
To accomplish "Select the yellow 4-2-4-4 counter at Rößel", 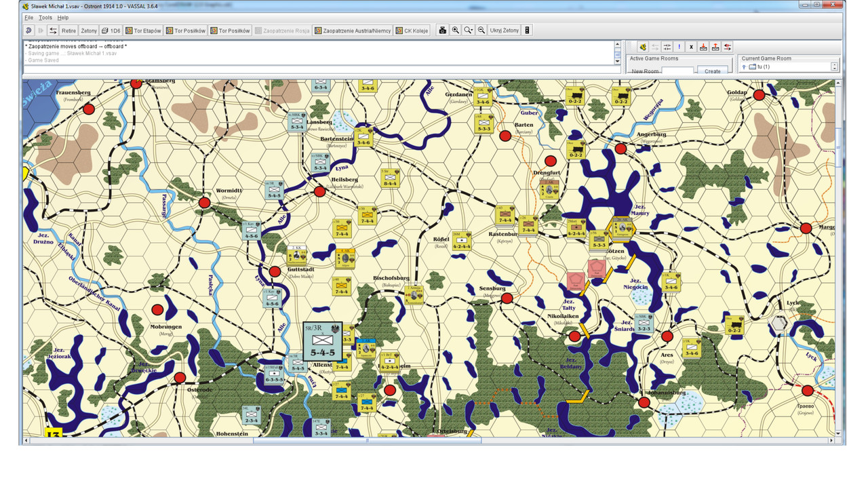I will [x=462, y=241].
